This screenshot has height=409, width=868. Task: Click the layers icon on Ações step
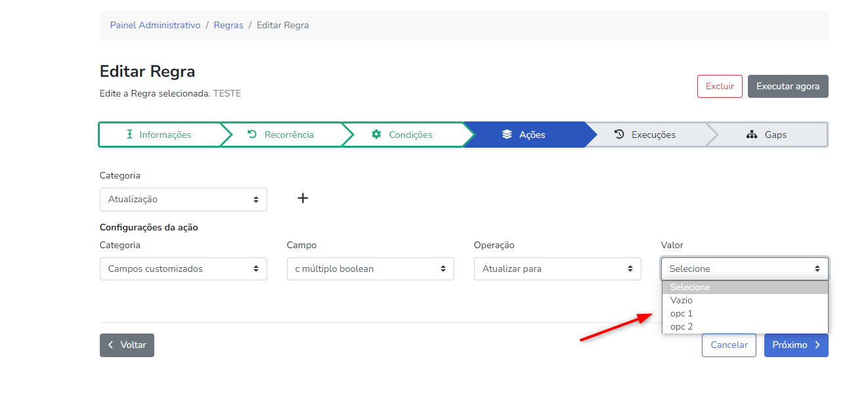click(x=507, y=135)
